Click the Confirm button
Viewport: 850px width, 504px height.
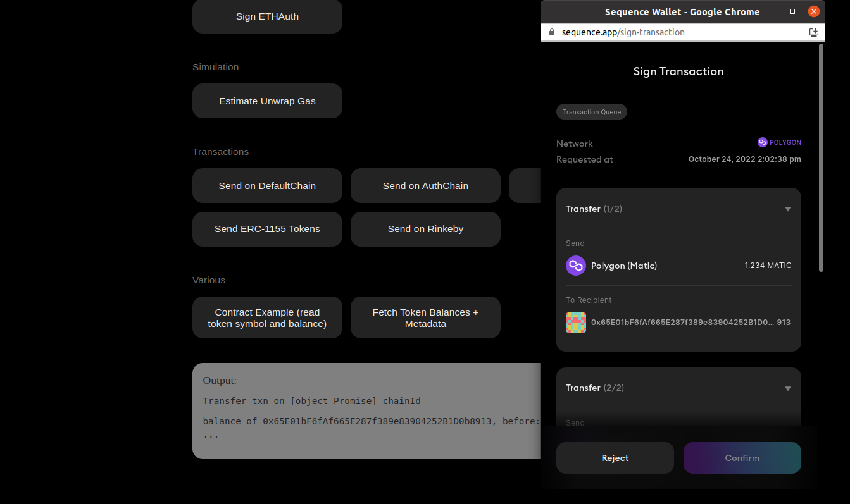click(742, 458)
